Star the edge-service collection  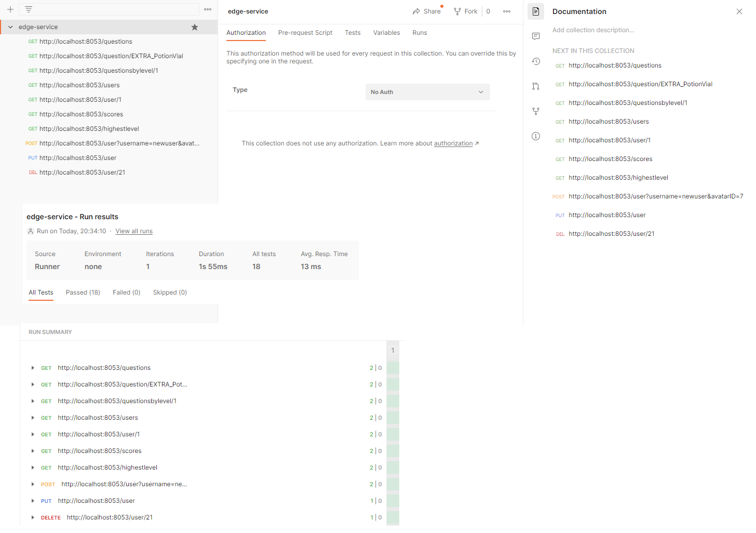pyautogui.click(x=194, y=26)
